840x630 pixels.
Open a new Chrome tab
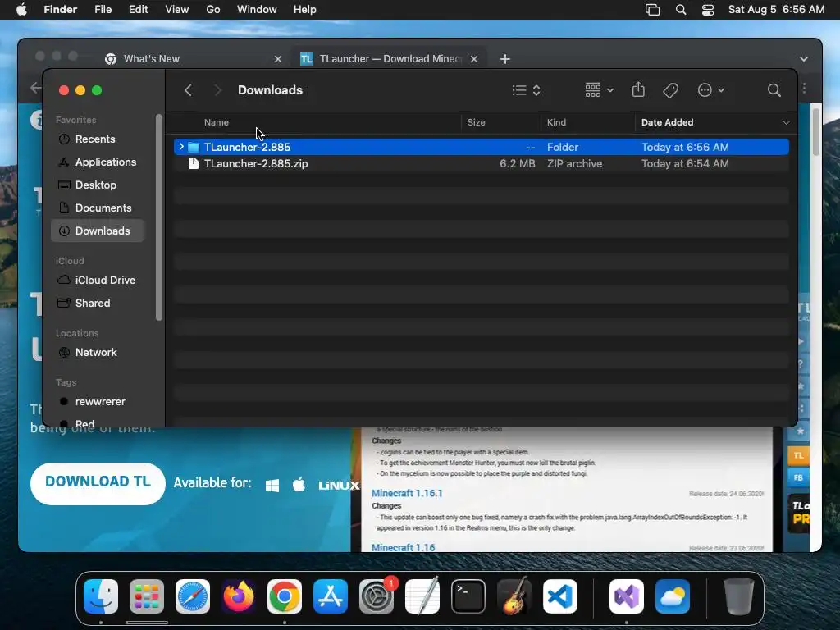tap(504, 59)
